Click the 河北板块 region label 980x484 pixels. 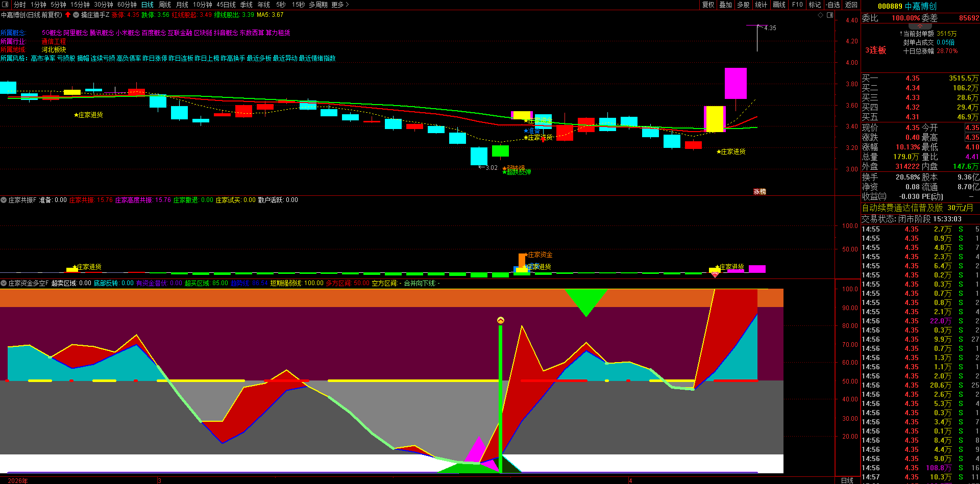[54, 50]
